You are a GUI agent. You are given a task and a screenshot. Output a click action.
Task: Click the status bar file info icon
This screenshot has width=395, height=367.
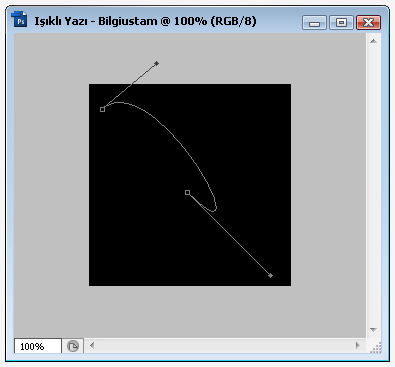[73, 346]
